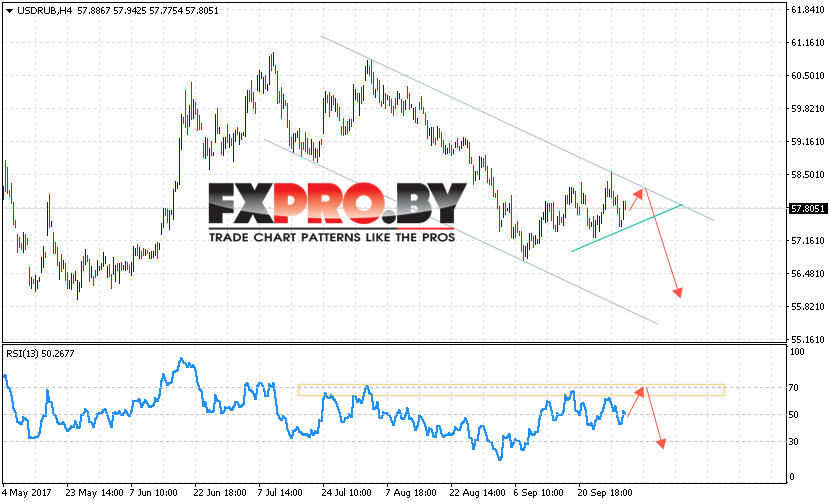The image size is (829, 504).
Task: Select the green support trendline
Action: point(627,228)
